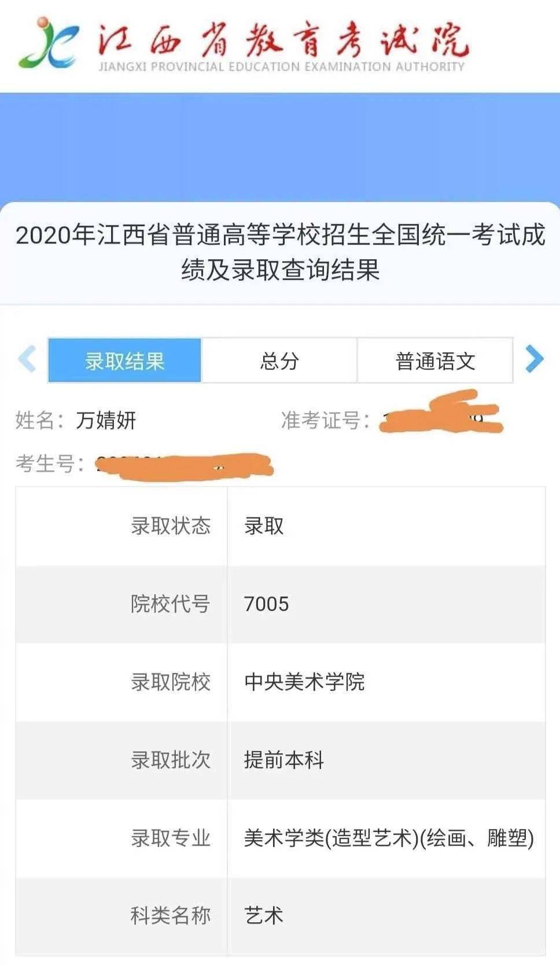This screenshot has height=965, width=560.
Task: Switch to the 总分 tab
Action: (279, 361)
